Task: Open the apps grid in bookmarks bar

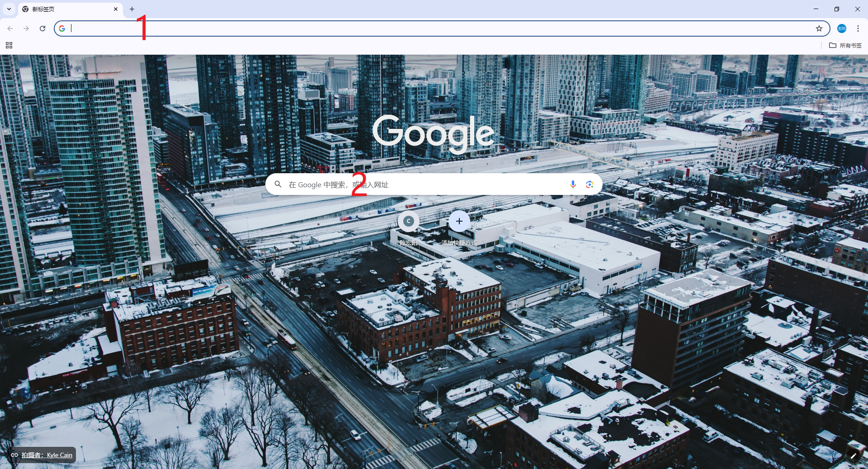Action: click(x=9, y=45)
